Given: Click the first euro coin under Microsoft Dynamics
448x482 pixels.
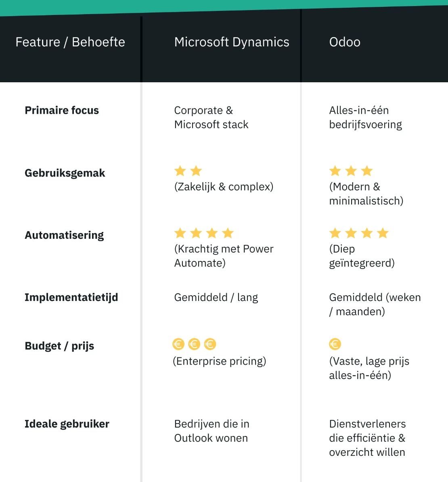Looking at the screenshot, I should tap(178, 344).
